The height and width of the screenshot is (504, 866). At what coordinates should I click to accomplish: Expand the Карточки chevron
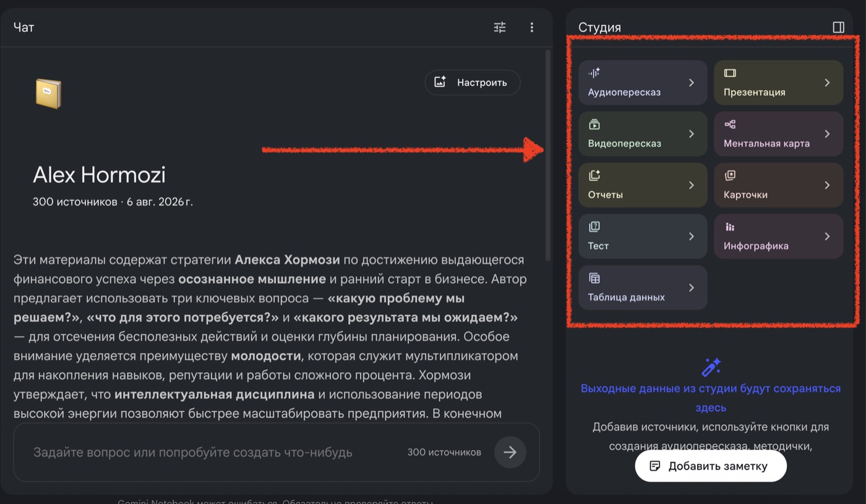[827, 185]
